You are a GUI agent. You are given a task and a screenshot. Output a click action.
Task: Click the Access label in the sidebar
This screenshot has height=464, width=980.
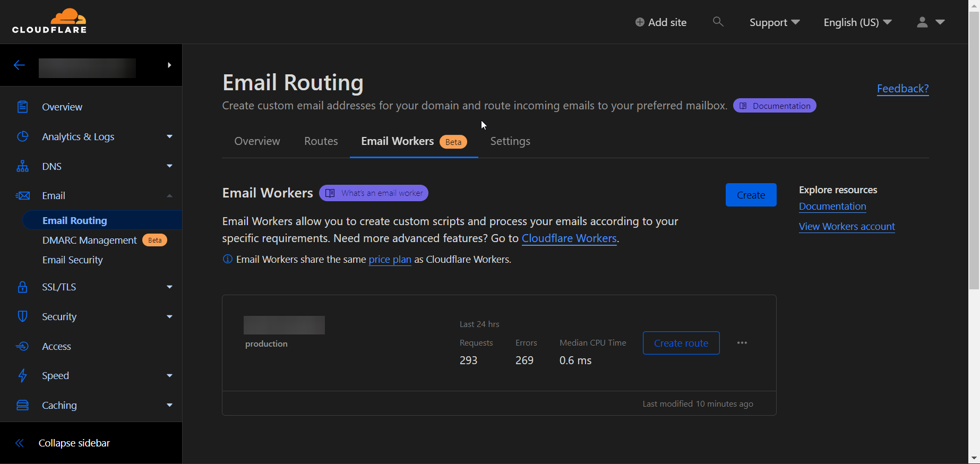pyautogui.click(x=56, y=346)
